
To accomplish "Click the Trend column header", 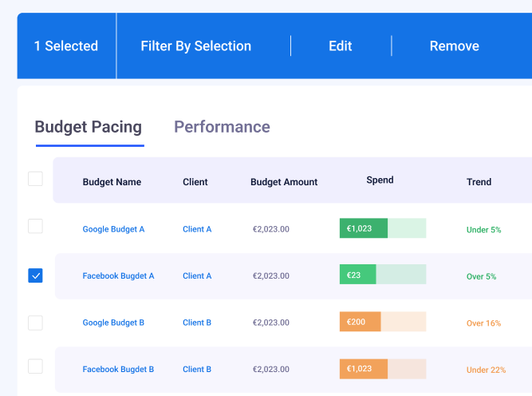I will tap(479, 182).
